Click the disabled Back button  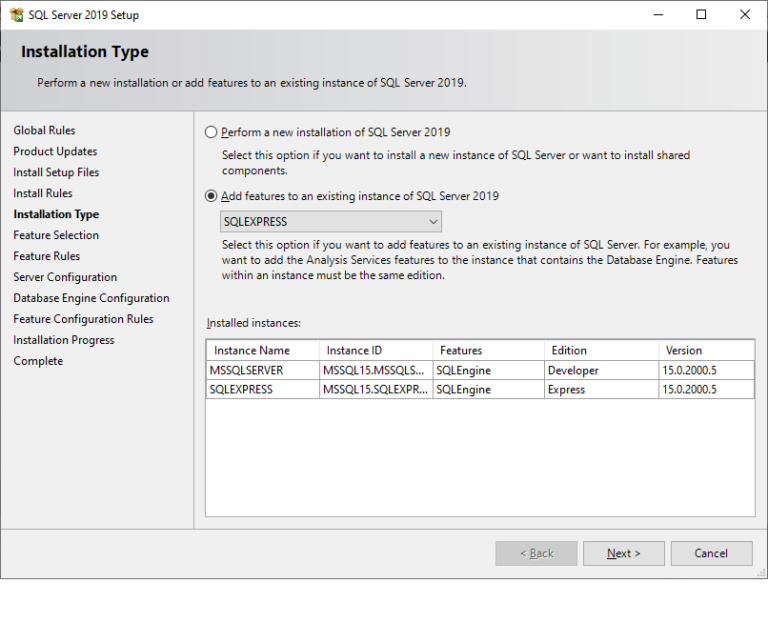pyautogui.click(x=536, y=553)
